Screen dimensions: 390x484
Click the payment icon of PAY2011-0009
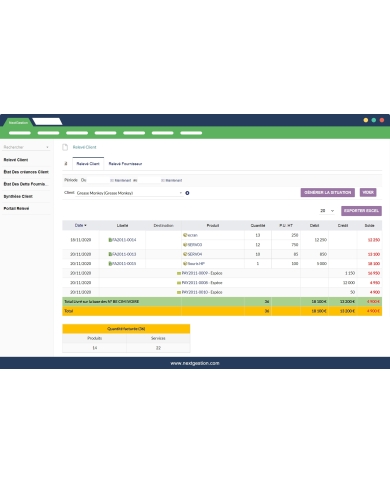179,273
